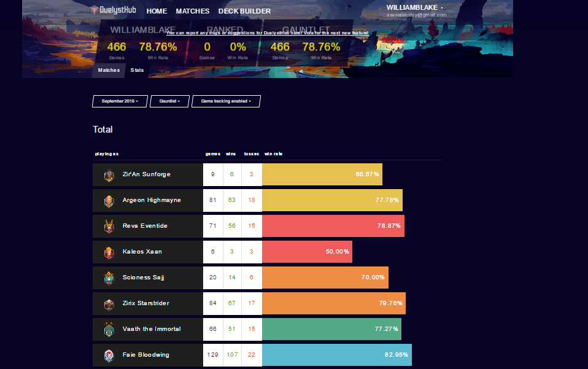Click Zirix Starstrider games count 84
588x369 pixels.
point(213,303)
